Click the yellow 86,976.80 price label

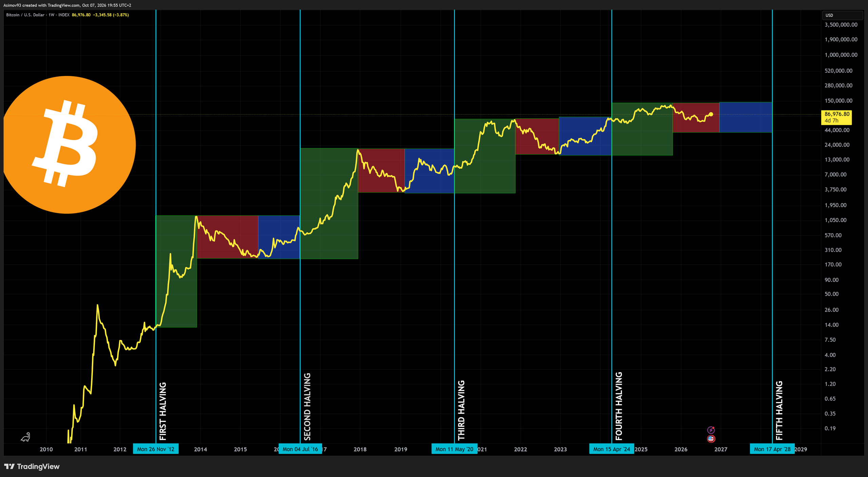coord(836,117)
